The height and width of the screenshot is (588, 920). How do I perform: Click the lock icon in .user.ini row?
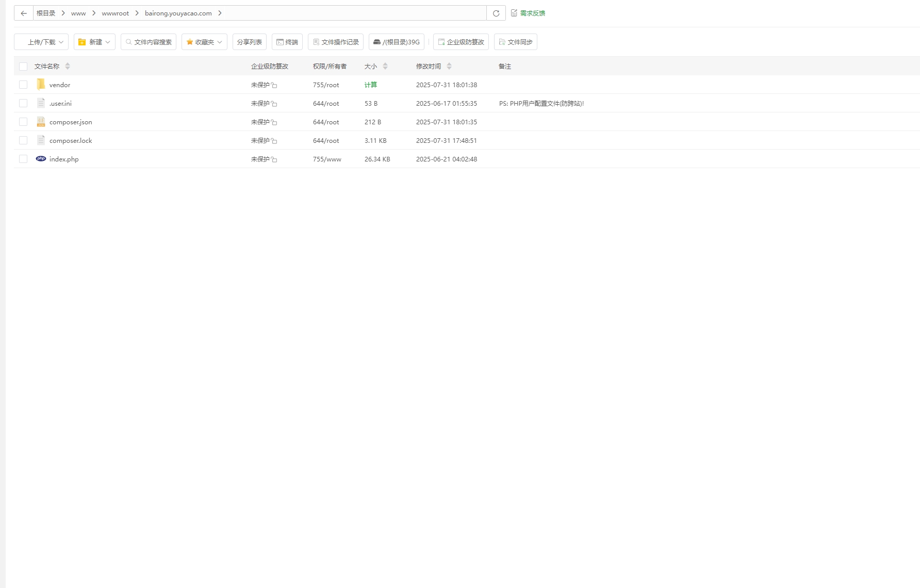click(x=274, y=104)
